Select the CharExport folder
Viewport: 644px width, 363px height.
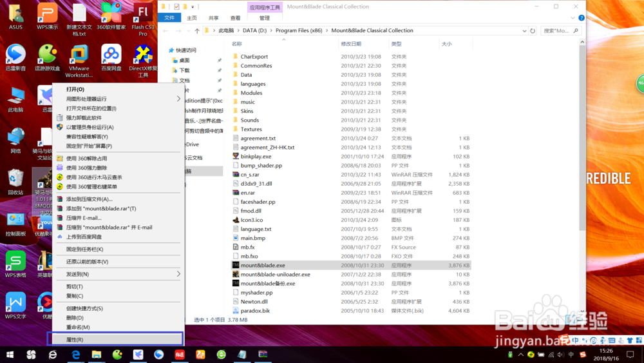point(254,57)
